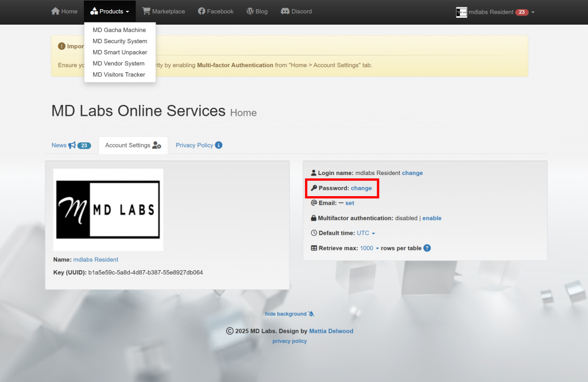Viewport: 588px width, 382px height.
Task: Click the mdlabs Resident avatar thumbnail
Action: pos(461,12)
